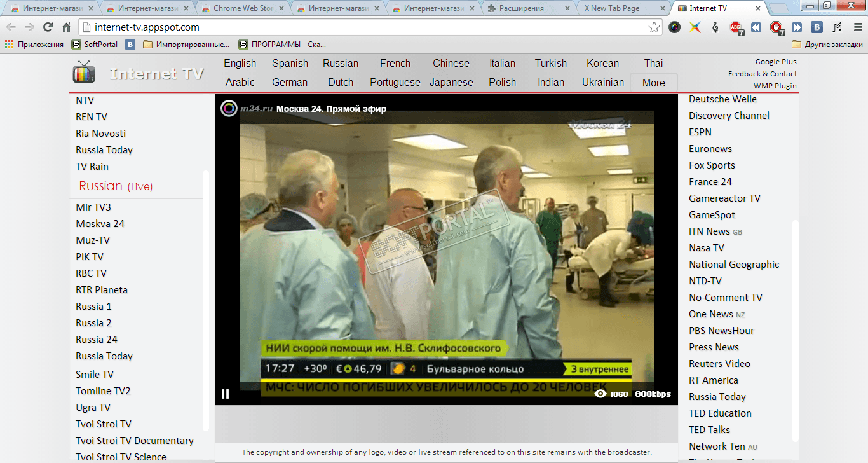Open the VK bookmark icon in bookmarks bar

coord(130,45)
